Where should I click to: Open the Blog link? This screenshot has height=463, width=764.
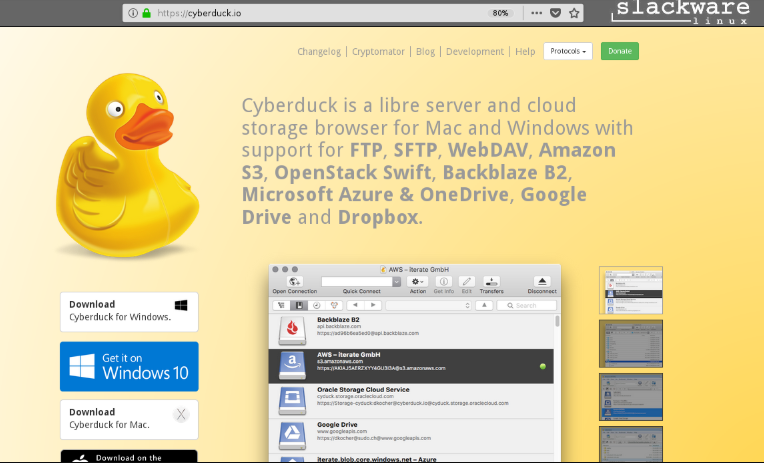(425, 51)
